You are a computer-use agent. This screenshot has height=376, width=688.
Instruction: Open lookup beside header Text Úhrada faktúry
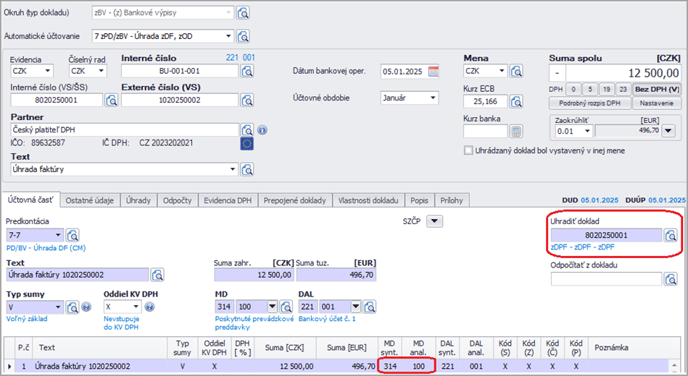247,169
